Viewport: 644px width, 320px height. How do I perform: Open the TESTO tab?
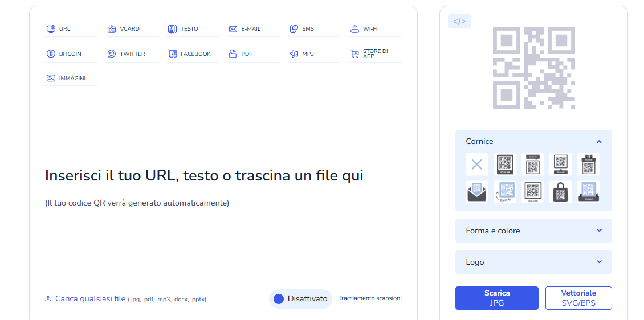click(193, 29)
